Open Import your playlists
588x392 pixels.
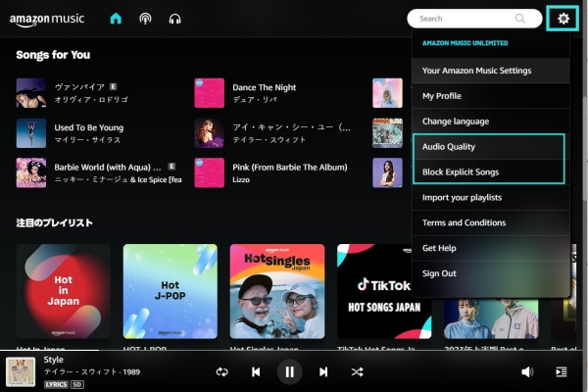(x=491, y=197)
